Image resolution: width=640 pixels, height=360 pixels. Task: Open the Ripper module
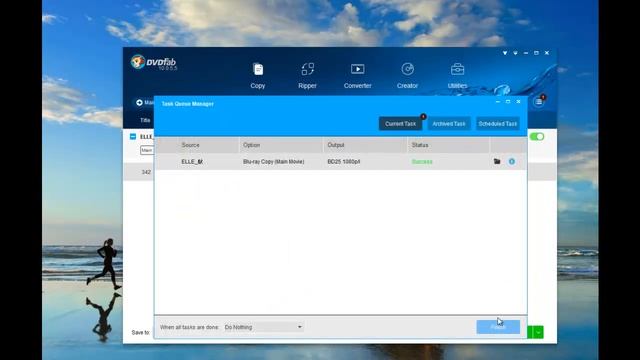(307, 76)
